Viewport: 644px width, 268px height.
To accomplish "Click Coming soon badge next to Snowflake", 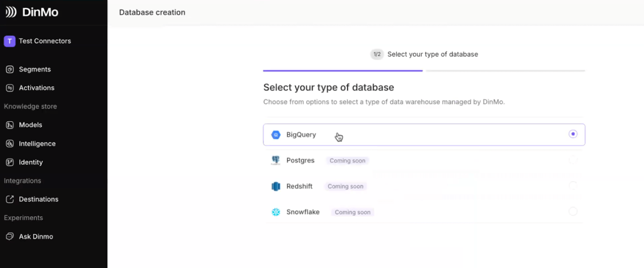I will (352, 212).
